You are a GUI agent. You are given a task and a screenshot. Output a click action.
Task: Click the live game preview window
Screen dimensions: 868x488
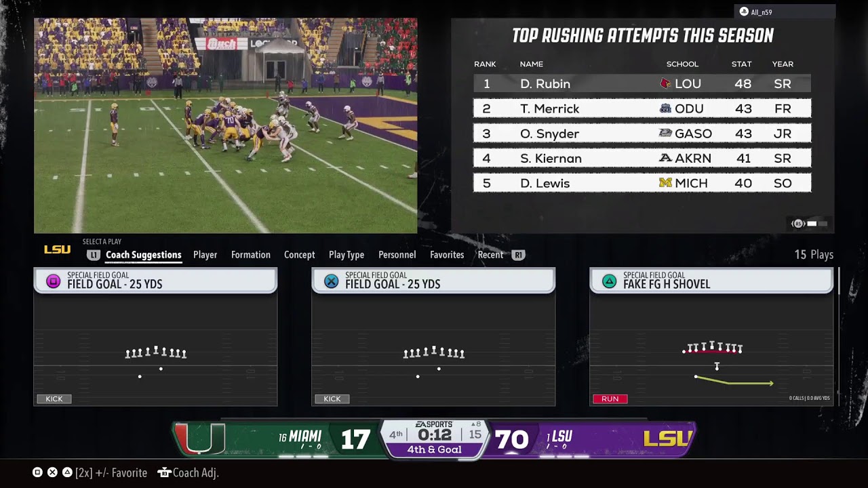point(226,125)
